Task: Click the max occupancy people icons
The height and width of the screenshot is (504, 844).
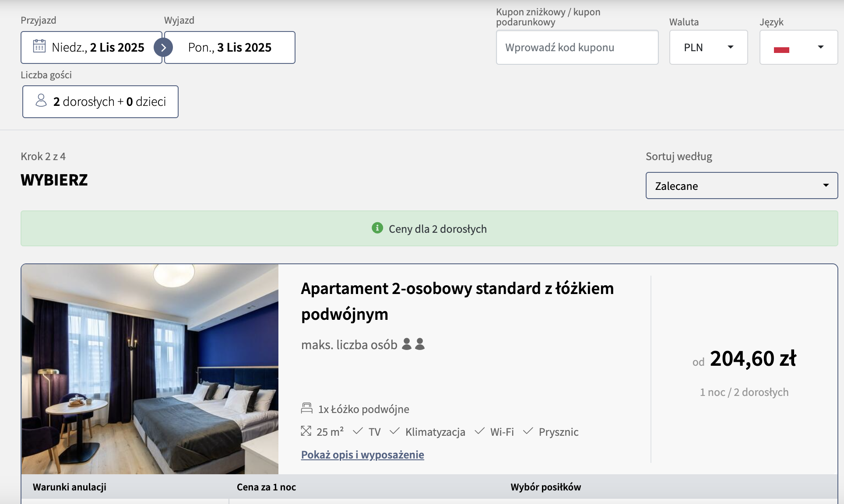Action: pyautogui.click(x=413, y=344)
